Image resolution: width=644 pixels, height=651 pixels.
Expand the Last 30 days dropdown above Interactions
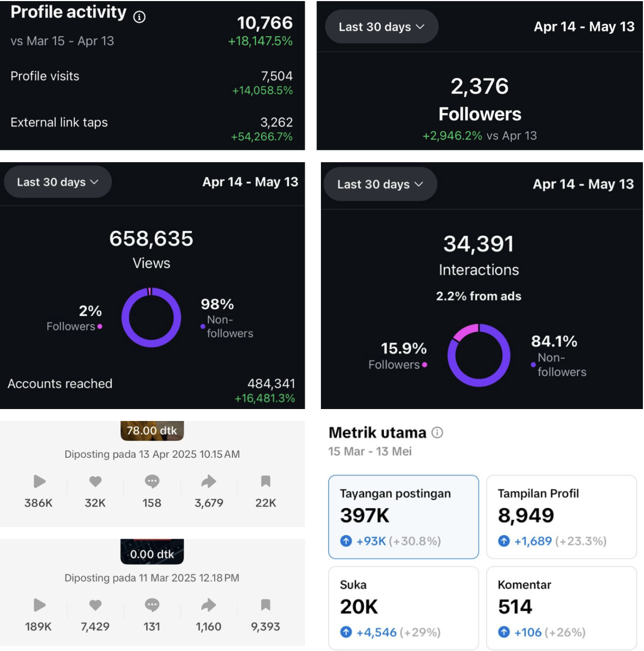click(x=381, y=184)
